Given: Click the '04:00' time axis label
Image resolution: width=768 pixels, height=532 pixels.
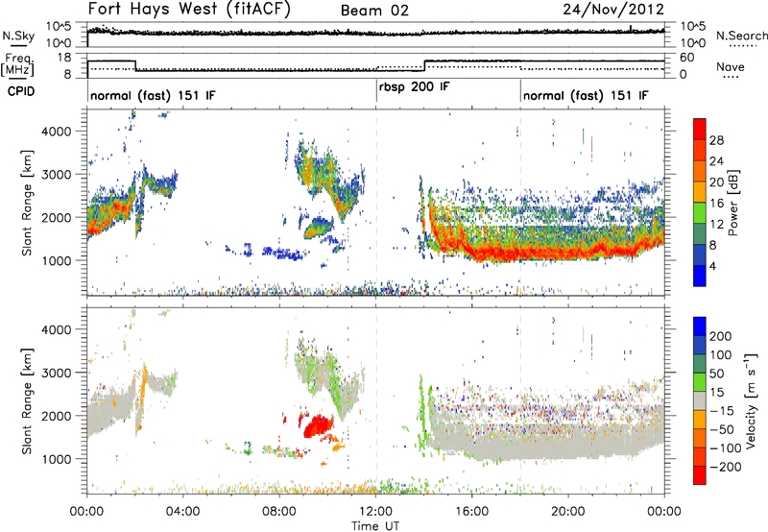Looking at the screenshot, I should coord(182,512).
